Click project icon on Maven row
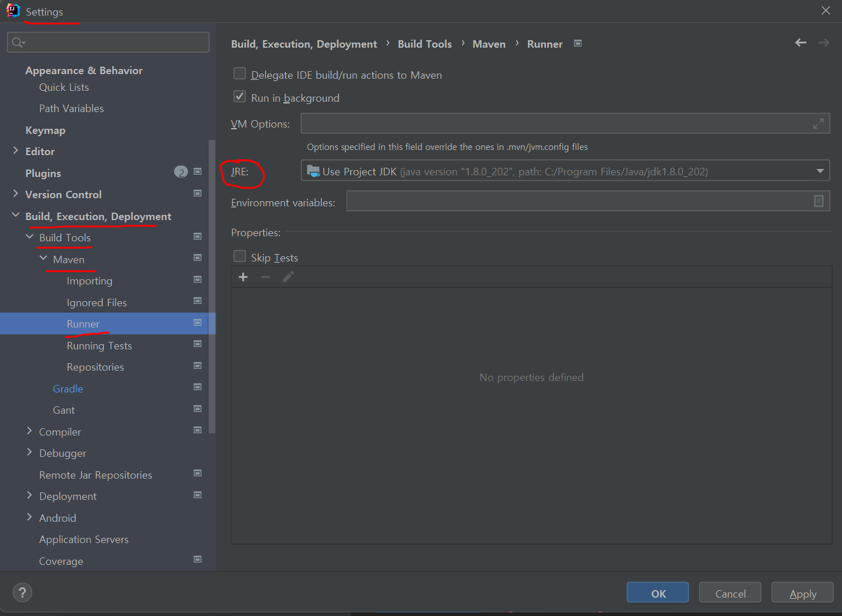Image resolution: width=842 pixels, height=616 pixels. point(198,258)
